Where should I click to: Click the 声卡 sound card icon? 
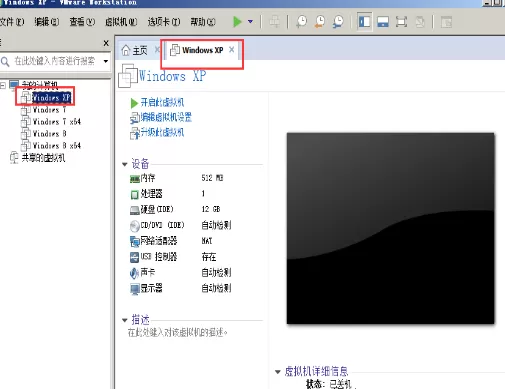point(134,273)
